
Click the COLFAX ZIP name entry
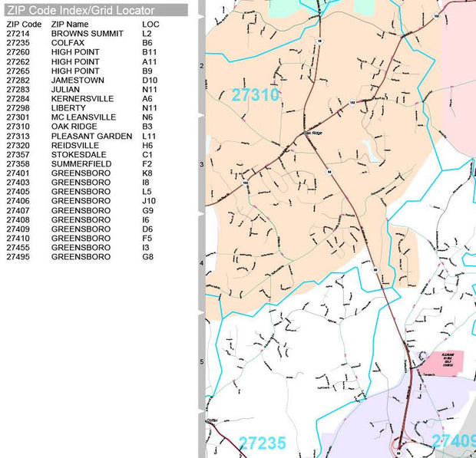(68, 43)
